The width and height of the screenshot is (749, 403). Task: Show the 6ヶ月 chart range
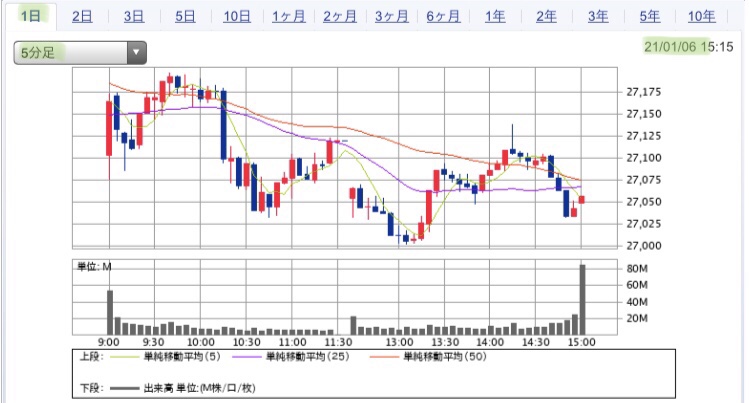pyautogui.click(x=443, y=17)
